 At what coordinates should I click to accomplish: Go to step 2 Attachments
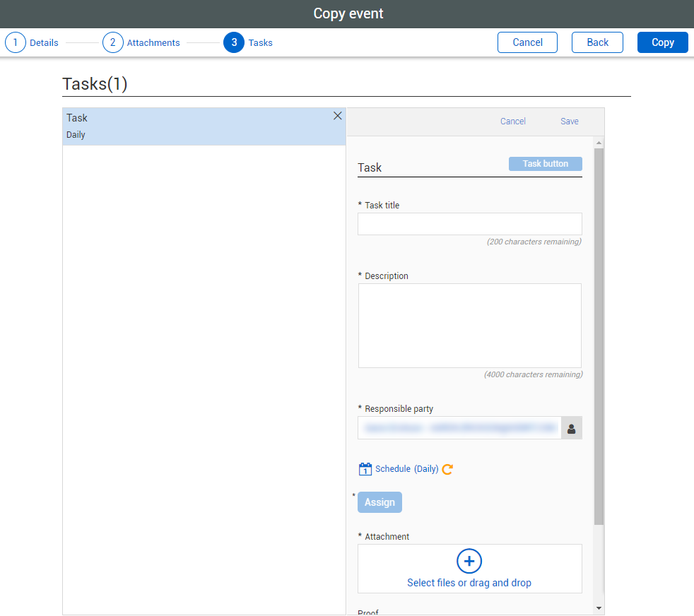(x=141, y=42)
